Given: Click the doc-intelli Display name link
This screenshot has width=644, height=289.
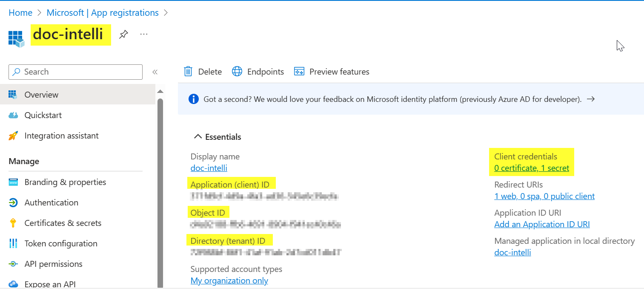Looking at the screenshot, I should [209, 168].
